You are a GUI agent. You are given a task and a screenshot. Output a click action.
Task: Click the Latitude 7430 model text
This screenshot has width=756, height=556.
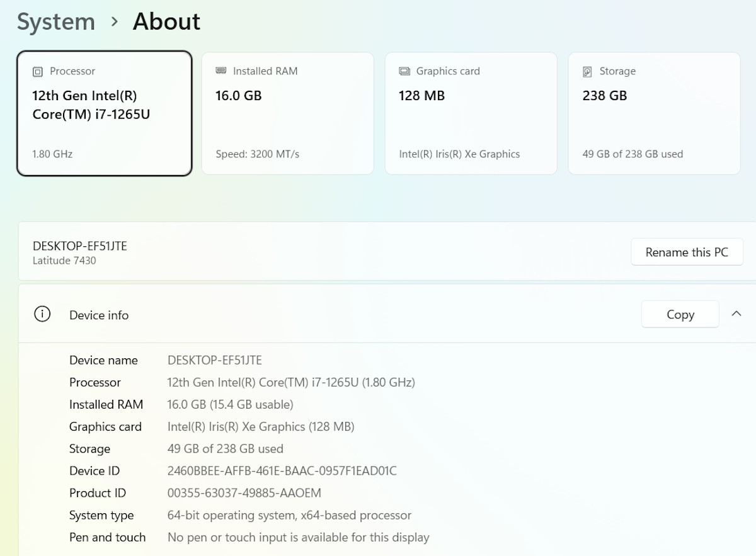click(64, 261)
